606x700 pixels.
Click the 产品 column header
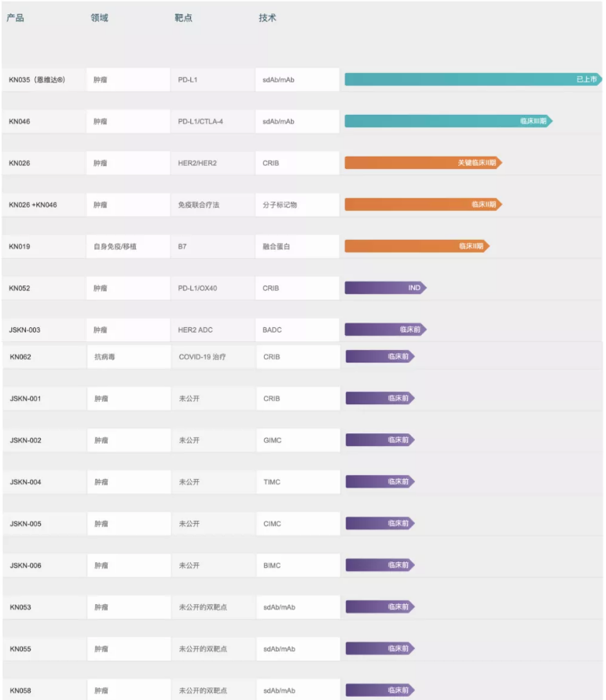coord(16,18)
